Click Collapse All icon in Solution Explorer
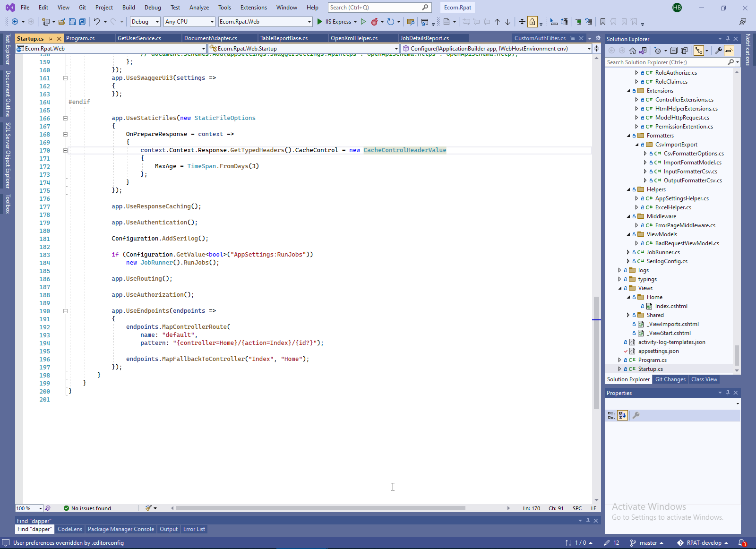This screenshot has width=756, height=549. pyautogui.click(x=674, y=51)
